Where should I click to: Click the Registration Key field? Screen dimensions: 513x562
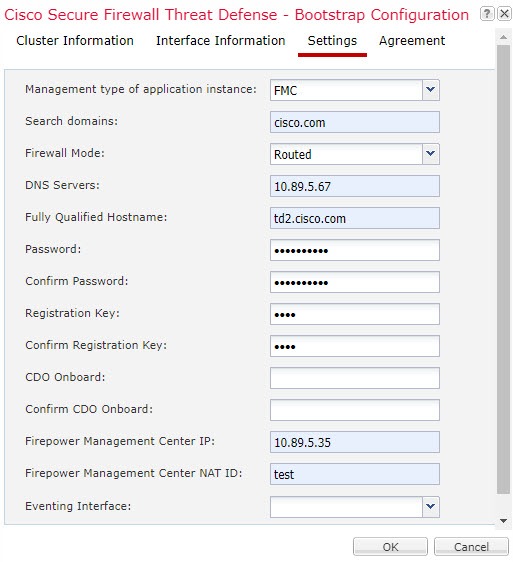pos(355,314)
